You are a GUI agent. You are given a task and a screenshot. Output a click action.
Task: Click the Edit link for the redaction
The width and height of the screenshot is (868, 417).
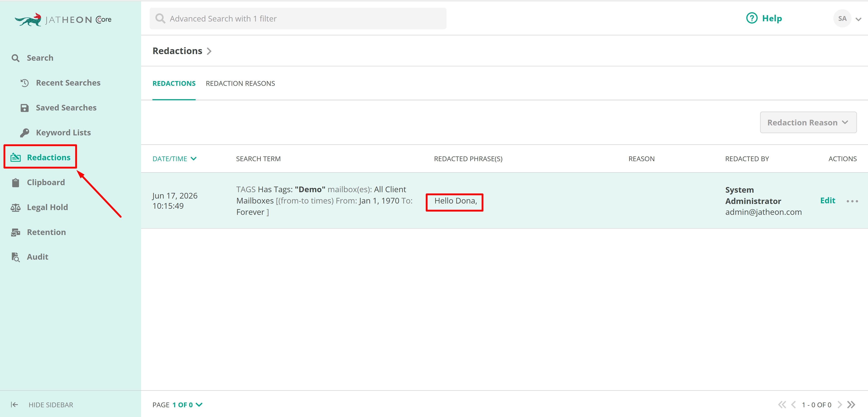pyautogui.click(x=828, y=201)
